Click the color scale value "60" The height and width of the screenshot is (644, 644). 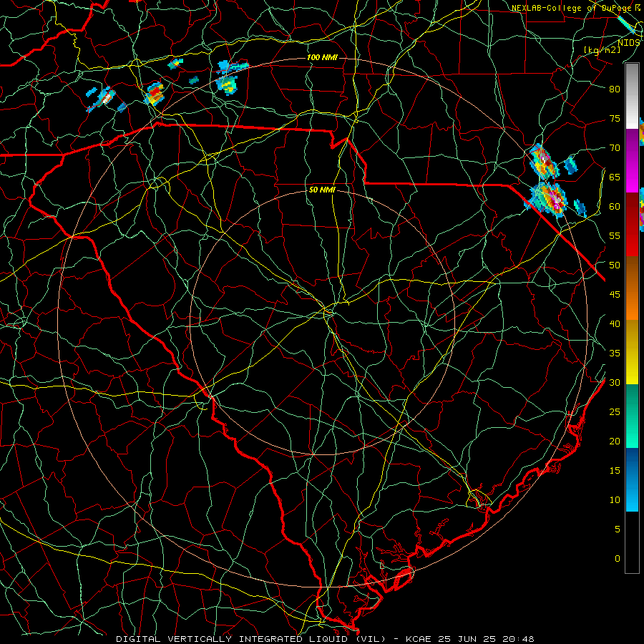pyautogui.click(x=615, y=207)
